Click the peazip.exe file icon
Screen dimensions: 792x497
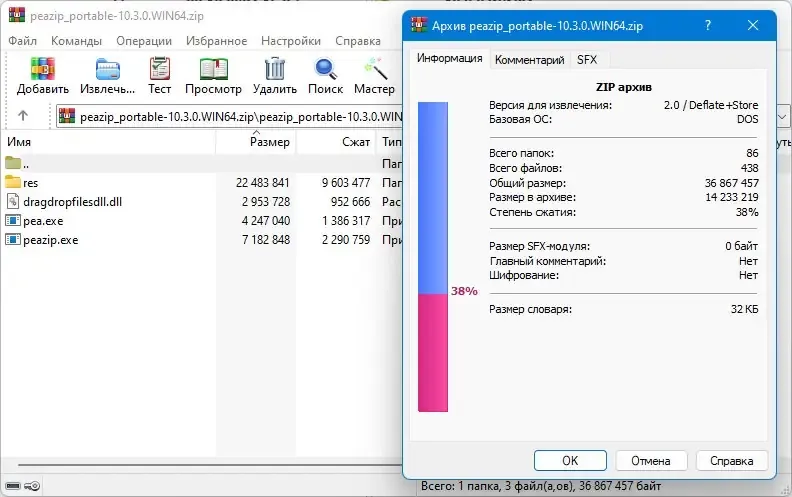tap(13, 239)
